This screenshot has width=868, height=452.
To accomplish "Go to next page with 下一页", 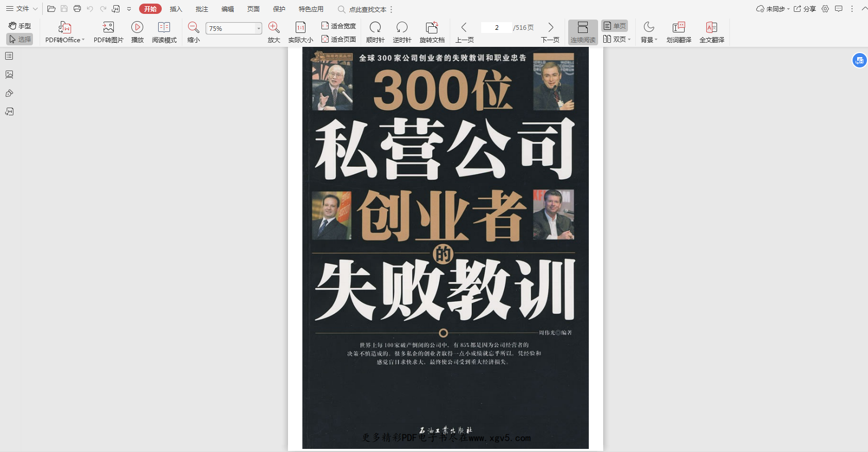I will pyautogui.click(x=550, y=32).
